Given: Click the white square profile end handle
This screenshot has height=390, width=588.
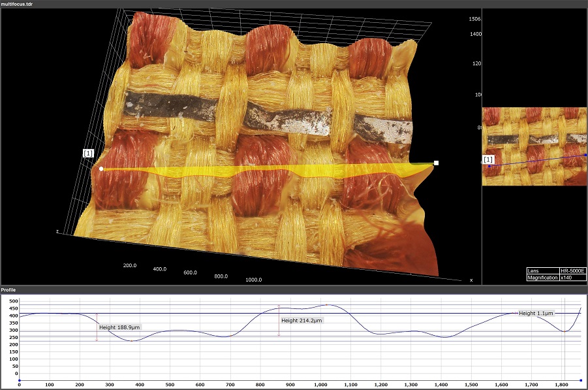Looking at the screenshot, I should [x=436, y=163].
